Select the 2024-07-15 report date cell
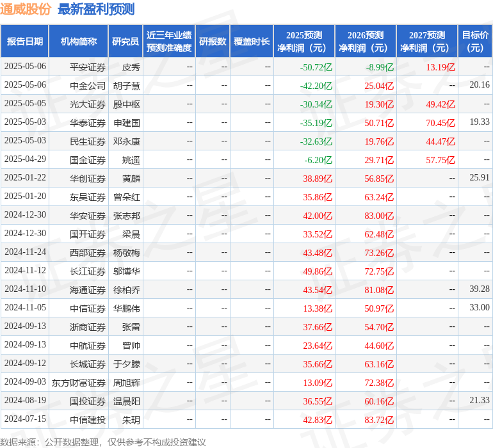This screenshot has width=493, height=448. (x=25, y=419)
